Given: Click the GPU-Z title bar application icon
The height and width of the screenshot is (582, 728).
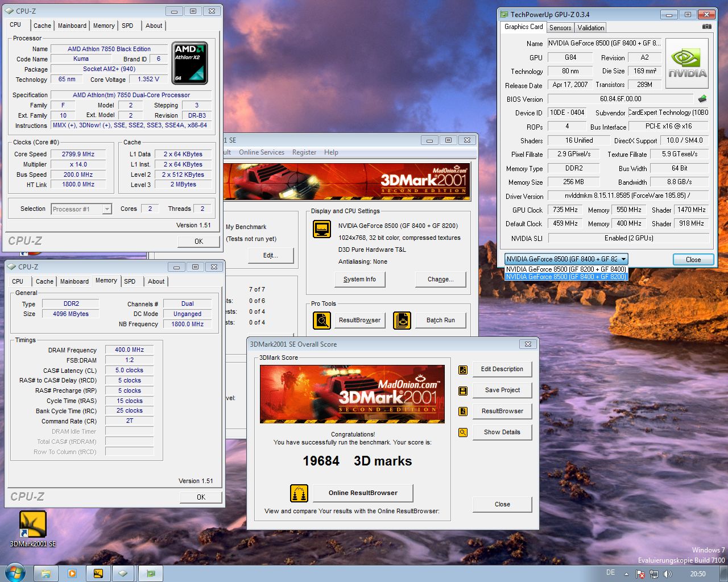Looking at the screenshot, I should [x=504, y=14].
